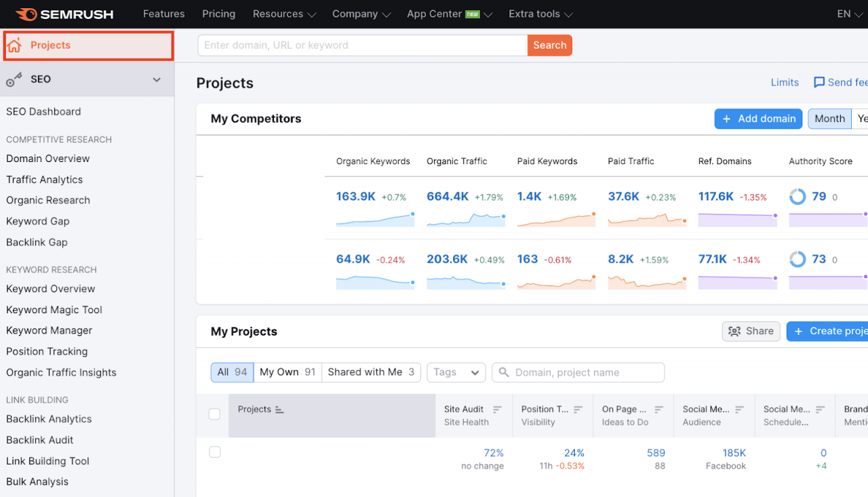Select the All 94 projects tab
The width and height of the screenshot is (868, 497).
(232, 372)
